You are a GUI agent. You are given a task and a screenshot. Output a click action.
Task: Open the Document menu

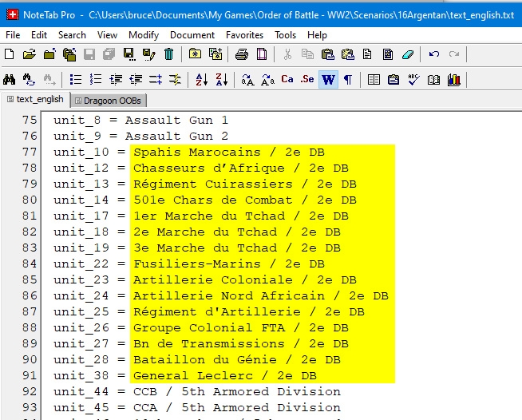192,35
